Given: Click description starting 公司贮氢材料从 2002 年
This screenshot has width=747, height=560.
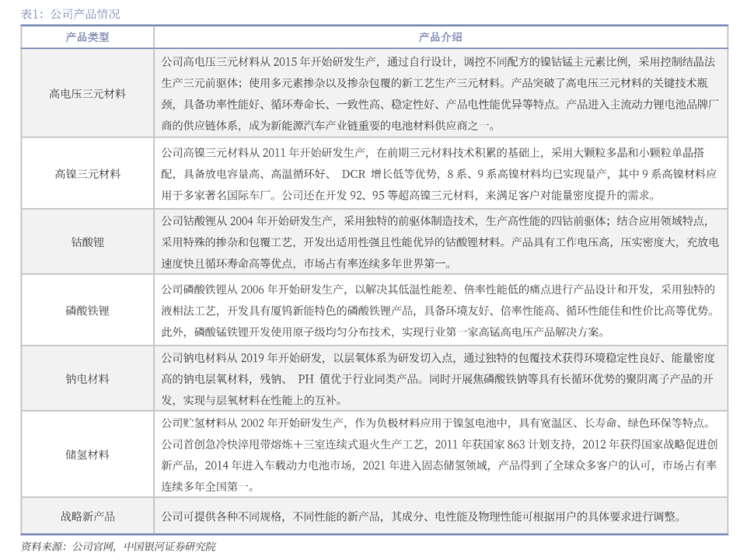Looking at the screenshot, I should click(439, 454).
